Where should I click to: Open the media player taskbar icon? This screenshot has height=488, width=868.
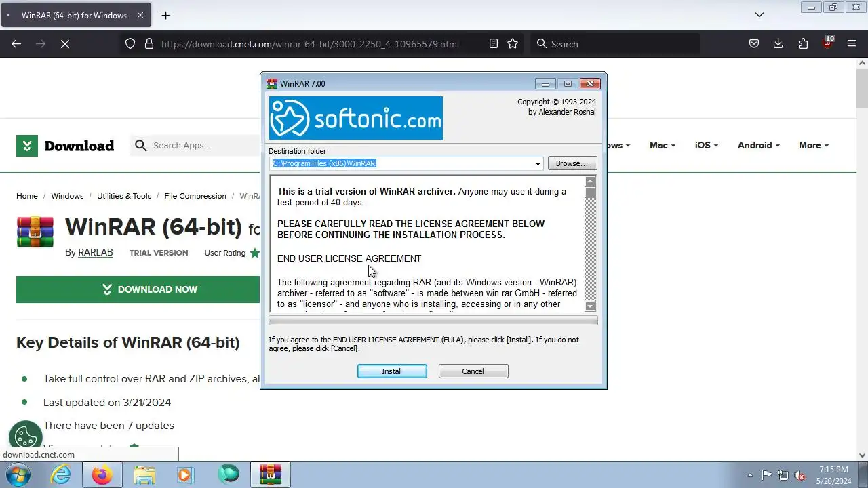[x=185, y=475]
